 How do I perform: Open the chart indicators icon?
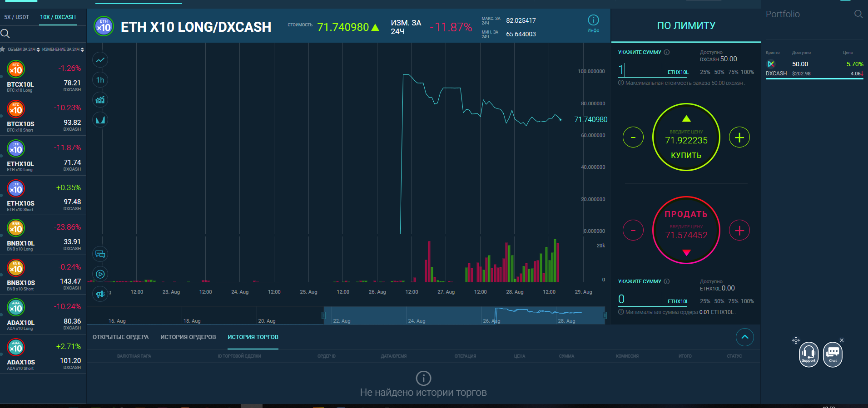[100, 100]
